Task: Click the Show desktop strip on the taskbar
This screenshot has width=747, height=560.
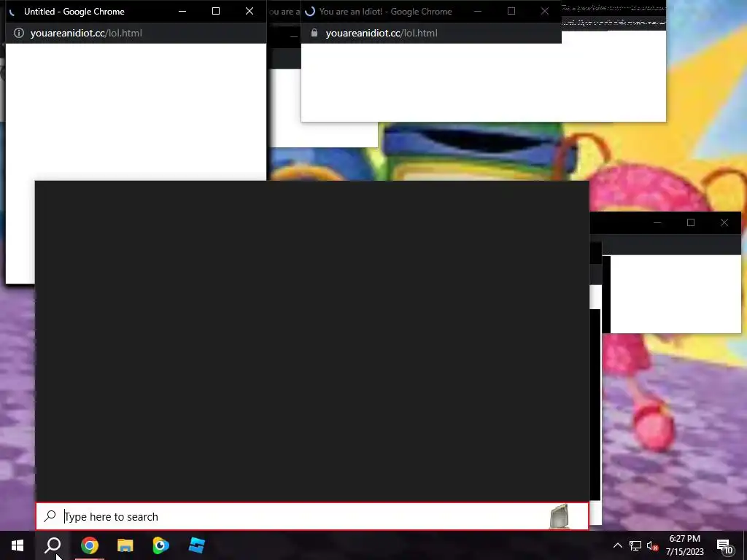Action: (745, 545)
